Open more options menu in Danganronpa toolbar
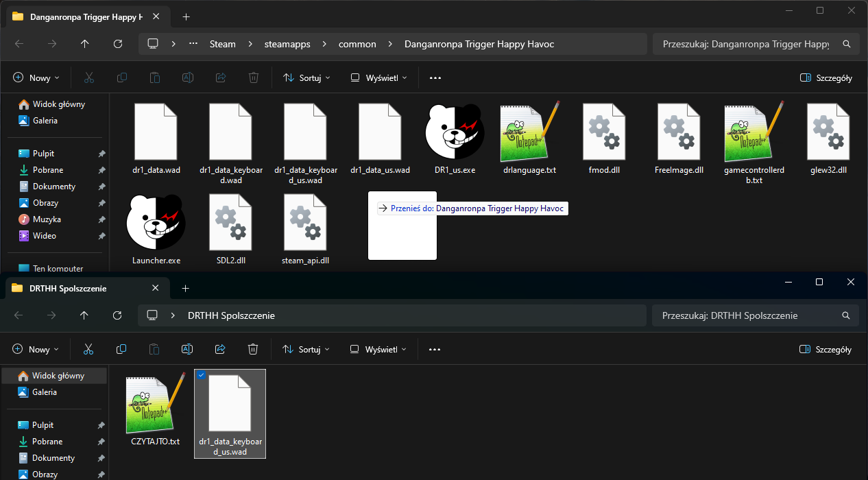The width and height of the screenshot is (868, 480). (435, 77)
